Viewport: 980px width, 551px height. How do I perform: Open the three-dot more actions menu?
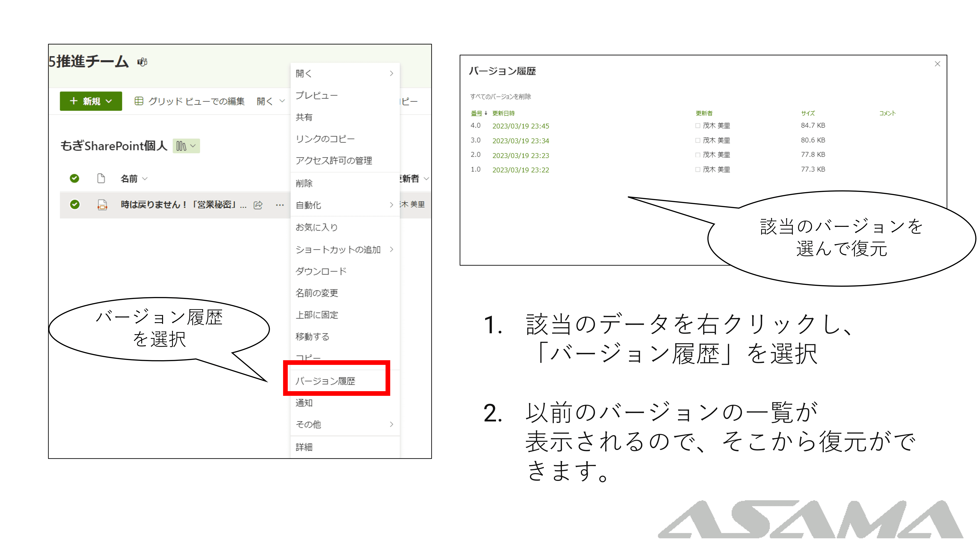(x=280, y=205)
